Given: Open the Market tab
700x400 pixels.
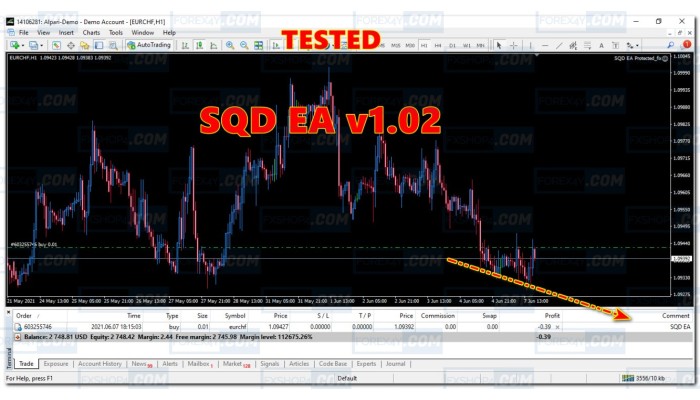Looking at the screenshot, I should tap(236, 364).
